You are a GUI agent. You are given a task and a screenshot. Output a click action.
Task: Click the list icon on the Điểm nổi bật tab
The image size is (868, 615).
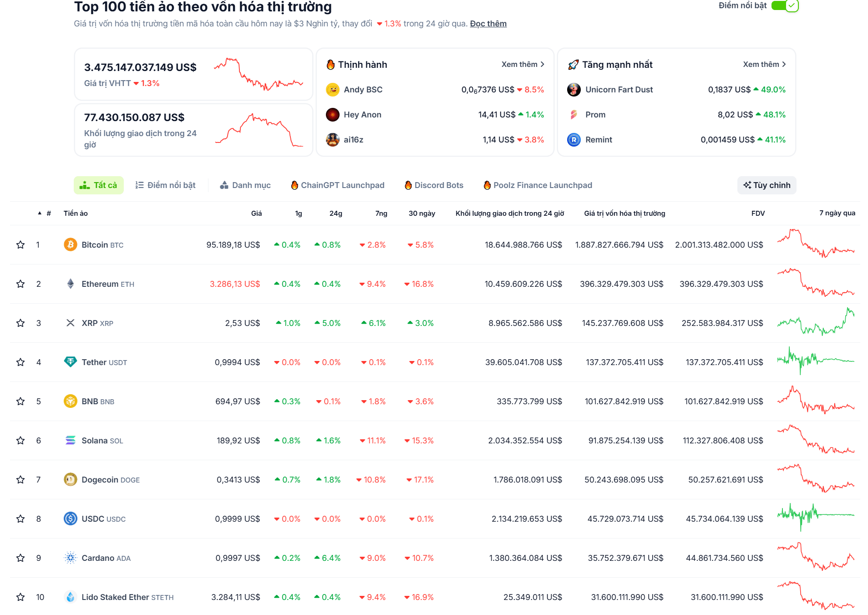[x=140, y=185]
